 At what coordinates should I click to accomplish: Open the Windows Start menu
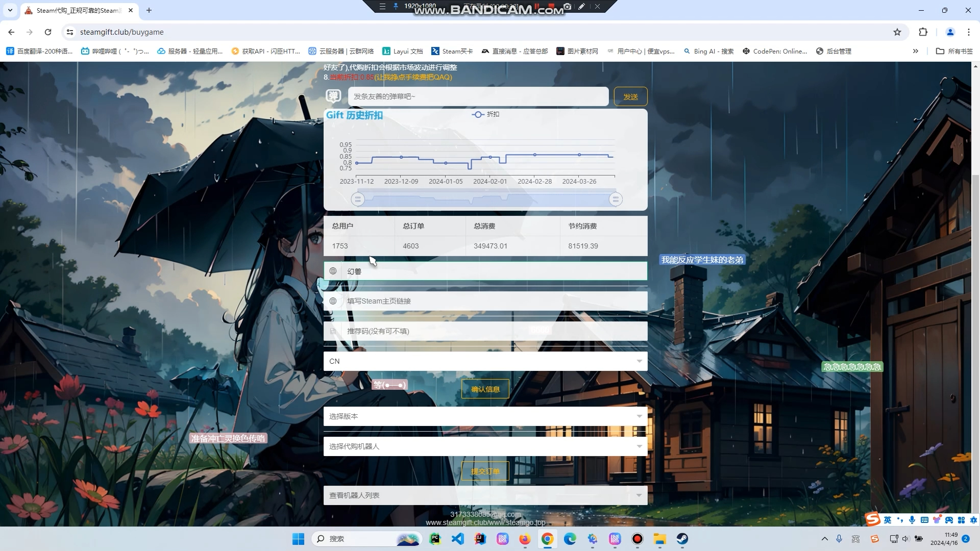point(298,539)
